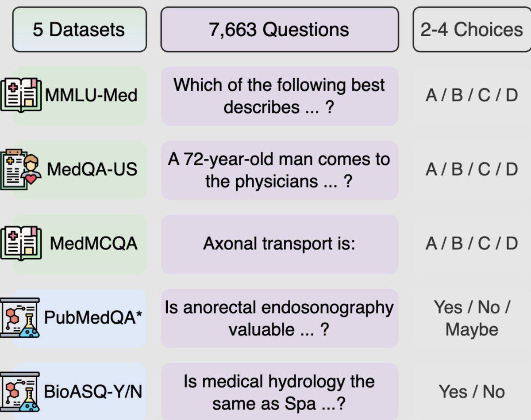The height and width of the screenshot is (420, 531).
Task: Click the Yes / No / Maybe choices
Action: tap(472, 318)
